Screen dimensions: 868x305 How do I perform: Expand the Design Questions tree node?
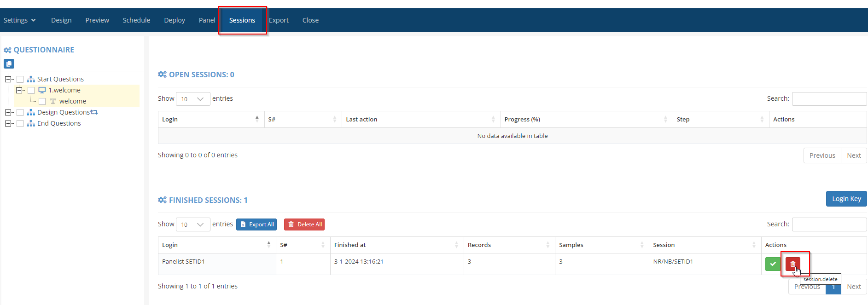(x=8, y=112)
